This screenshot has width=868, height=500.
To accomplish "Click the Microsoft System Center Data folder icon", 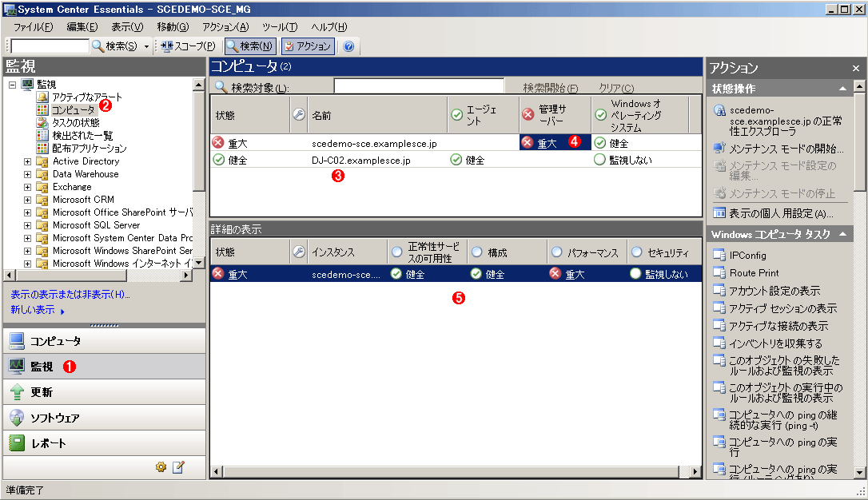I will point(42,238).
